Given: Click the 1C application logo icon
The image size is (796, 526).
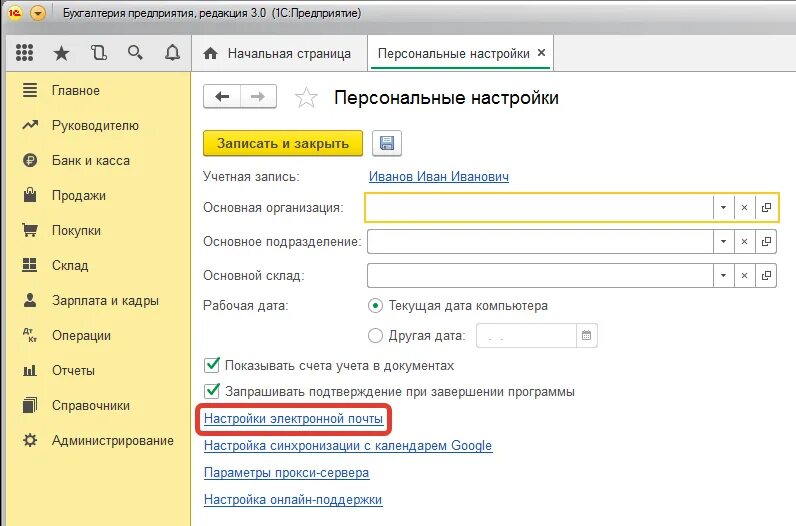Looking at the screenshot, I should click(15, 13).
